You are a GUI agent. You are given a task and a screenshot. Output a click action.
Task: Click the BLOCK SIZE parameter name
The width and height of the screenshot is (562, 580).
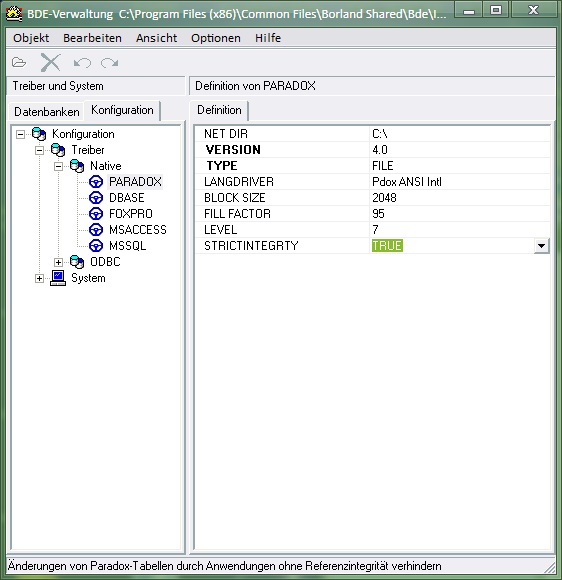point(235,198)
